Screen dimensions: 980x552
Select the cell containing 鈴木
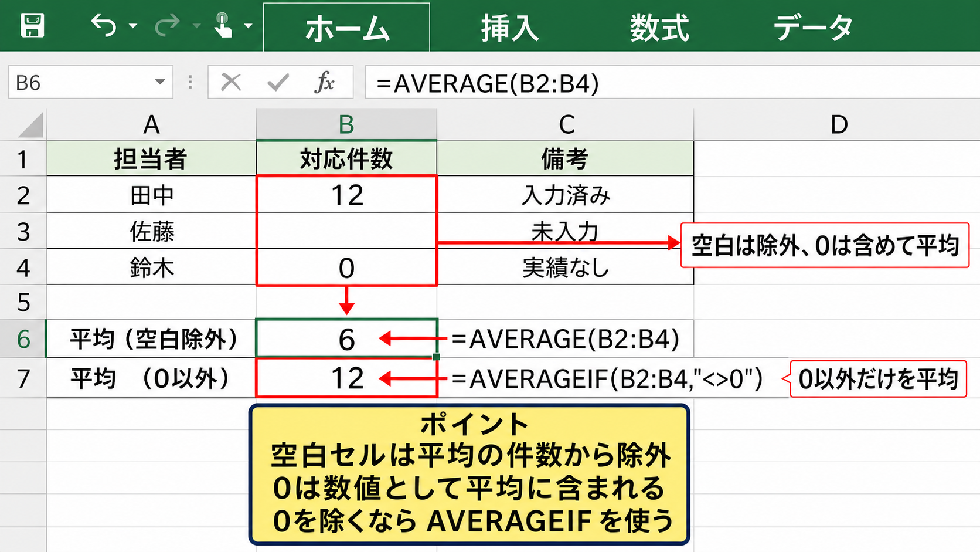pyautogui.click(x=151, y=267)
